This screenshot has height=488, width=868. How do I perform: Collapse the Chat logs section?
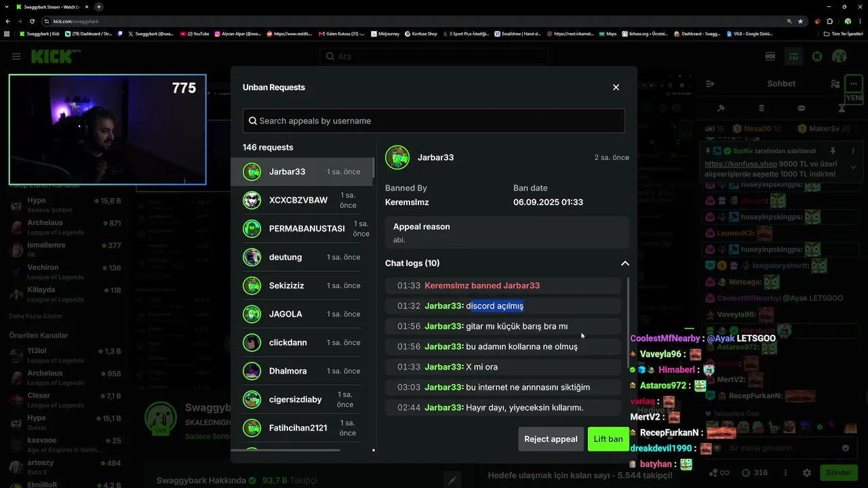coord(625,263)
